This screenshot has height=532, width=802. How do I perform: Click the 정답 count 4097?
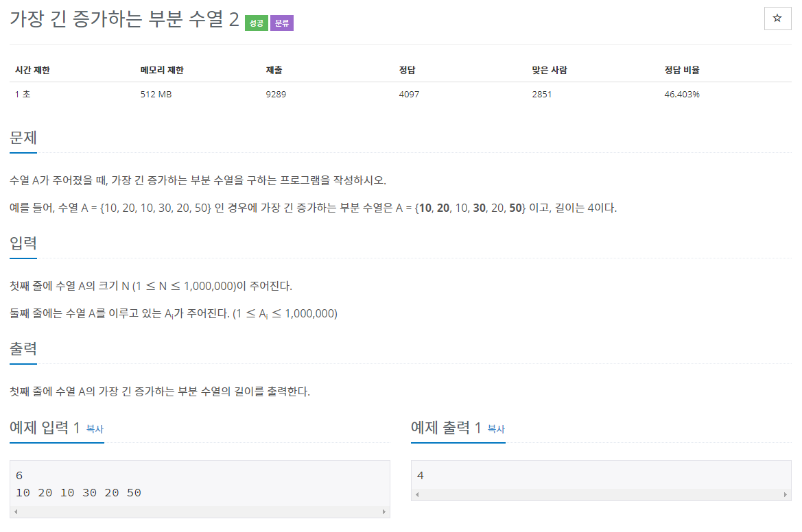405,94
